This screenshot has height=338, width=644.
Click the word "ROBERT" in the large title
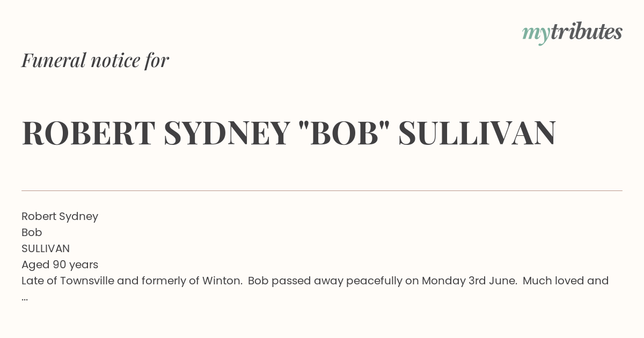89,133
